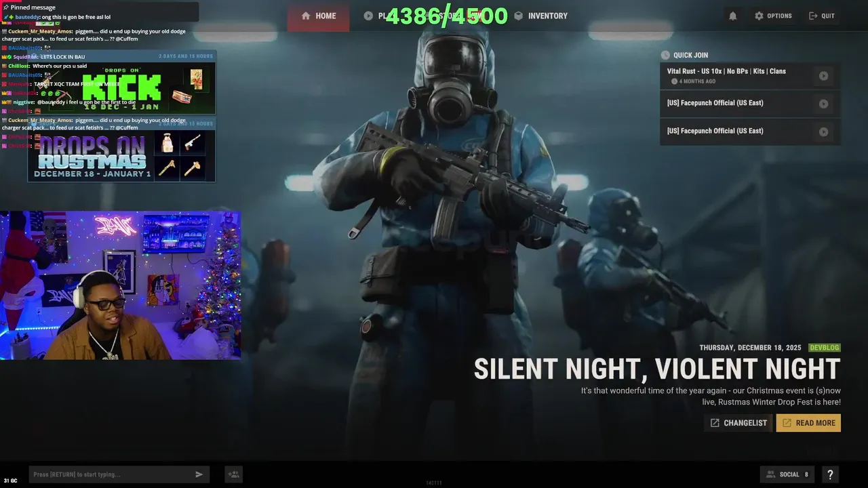The image size is (868, 488).
Task: Open the Changelist
Action: pyautogui.click(x=738, y=423)
